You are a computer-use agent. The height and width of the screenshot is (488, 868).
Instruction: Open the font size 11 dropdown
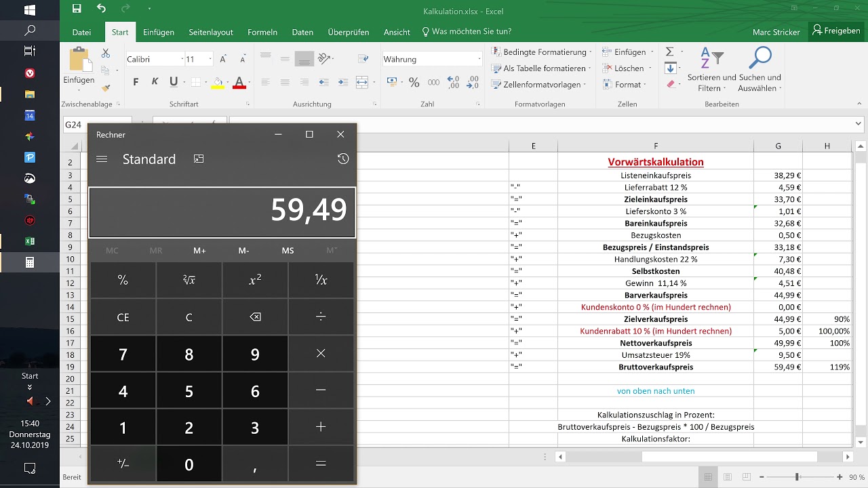[210, 59]
